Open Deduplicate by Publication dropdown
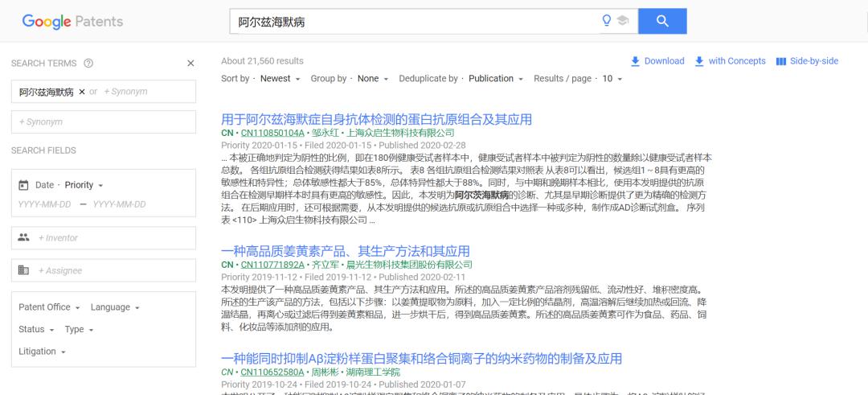 495,79
